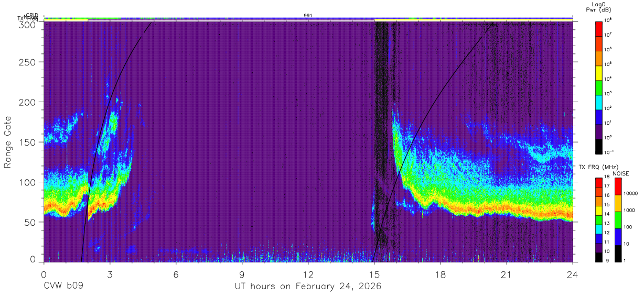Click the green segment of the power colorbar

(599, 87)
